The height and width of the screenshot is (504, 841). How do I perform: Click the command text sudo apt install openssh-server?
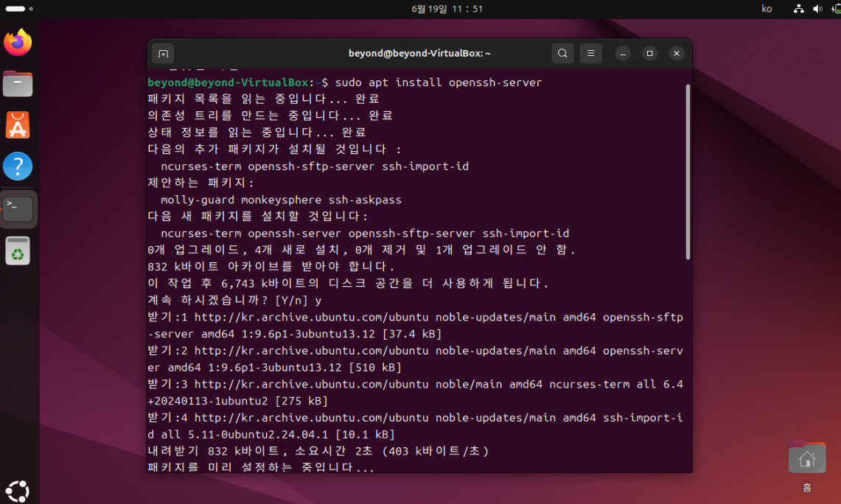point(439,83)
